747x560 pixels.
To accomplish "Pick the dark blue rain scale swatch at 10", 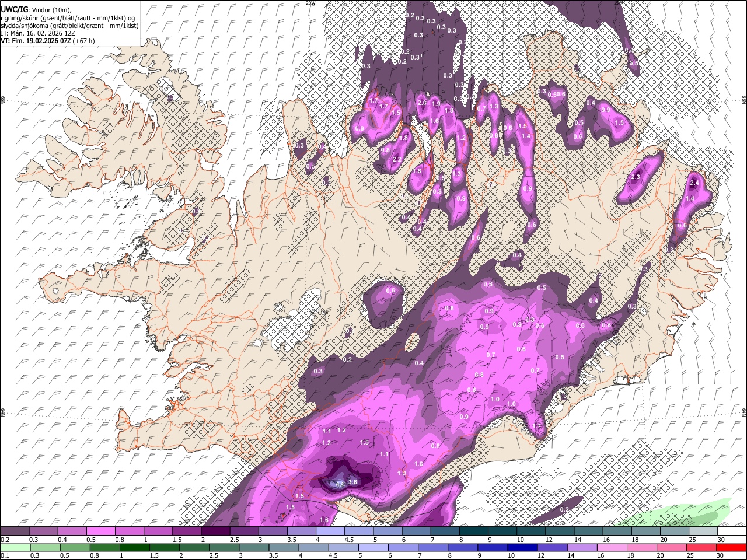I will click(522, 547).
